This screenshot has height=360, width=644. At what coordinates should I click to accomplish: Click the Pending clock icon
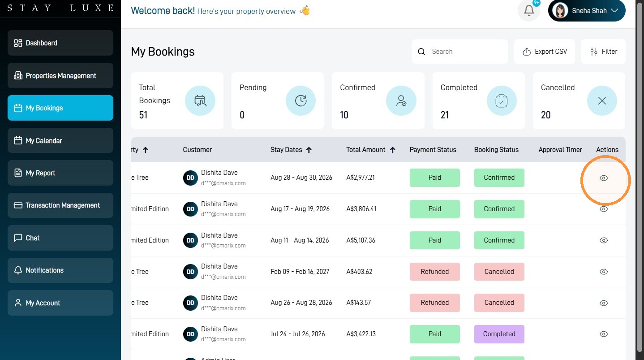[x=301, y=101]
